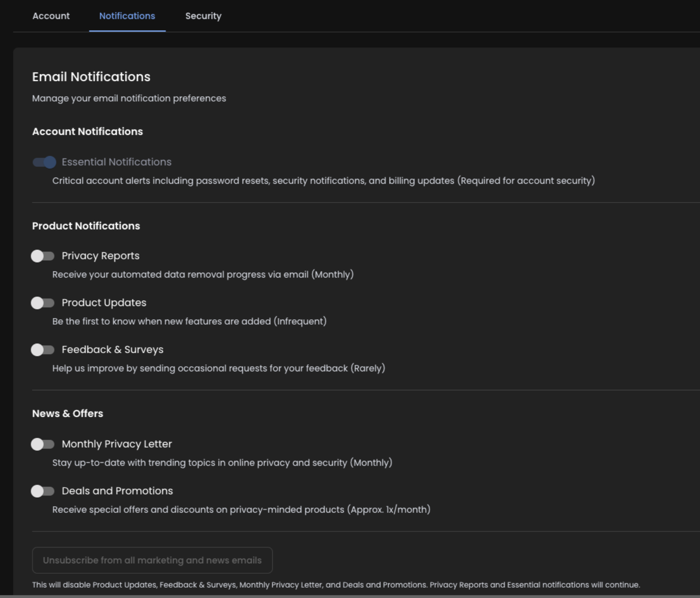The width and height of the screenshot is (700, 598).
Task: Click the Feedback & Surveys label
Action: tap(113, 350)
